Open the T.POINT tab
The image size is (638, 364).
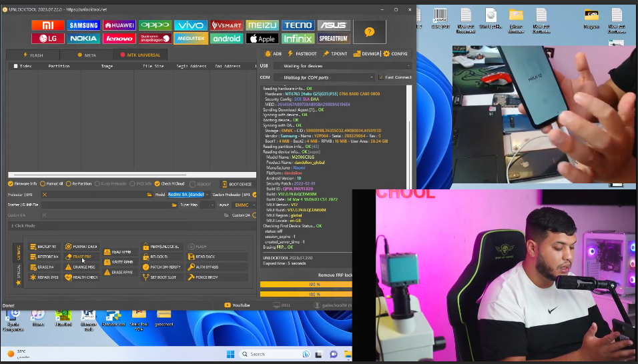point(335,53)
